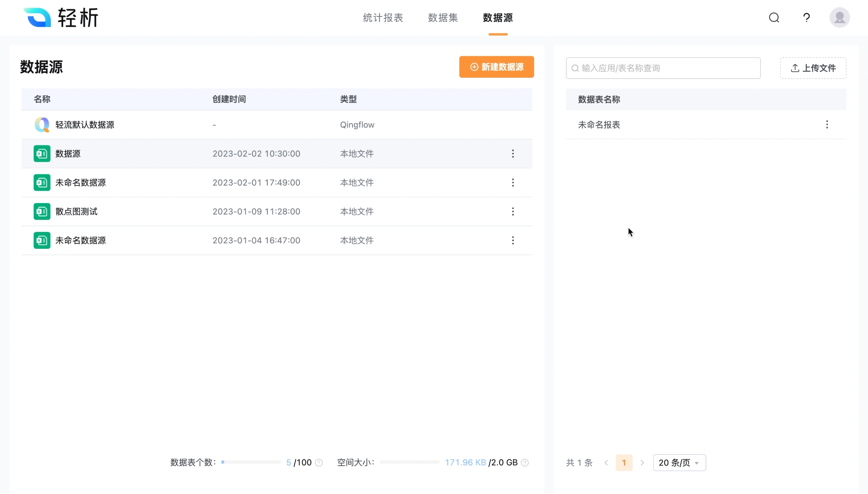Open more options for 2023-02-02 数据源 row

pyautogui.click(x=513, y=154)
